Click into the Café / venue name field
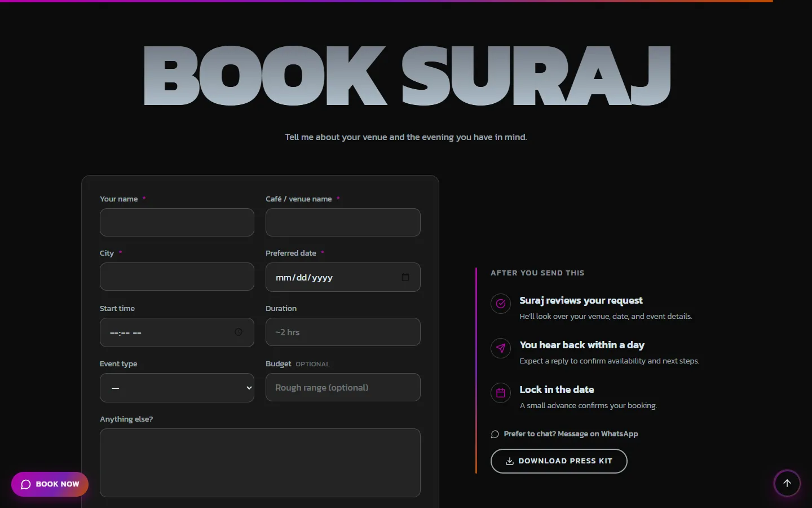 (x=343, y=222)
